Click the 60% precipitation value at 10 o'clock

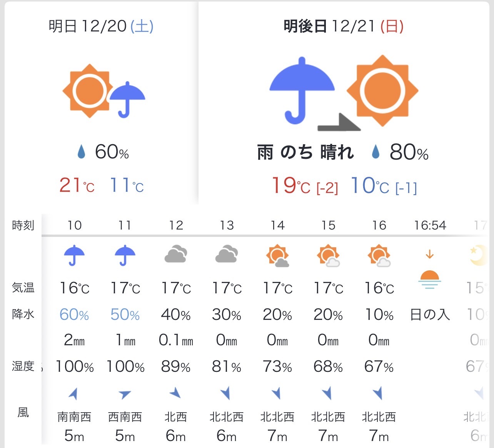tap(74, 315)
